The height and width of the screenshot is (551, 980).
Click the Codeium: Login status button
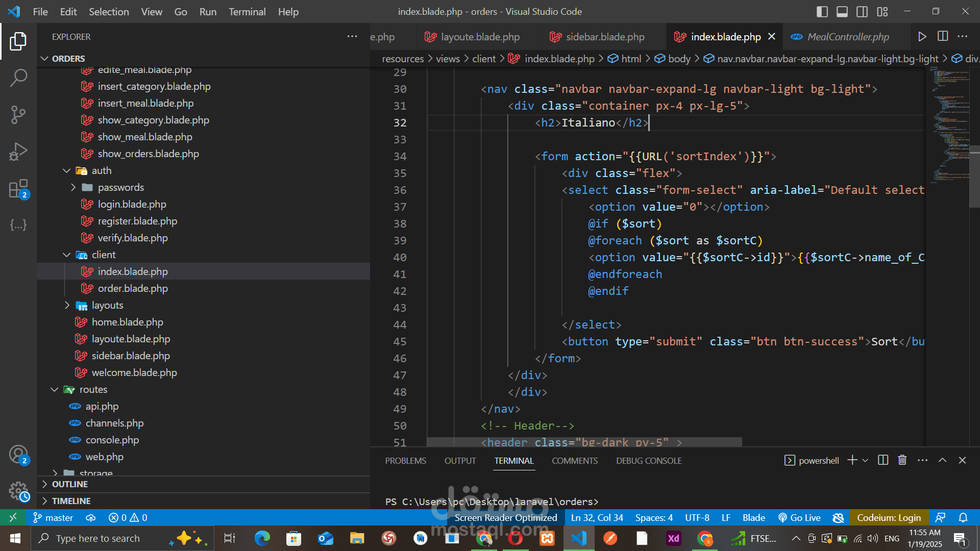889,518
